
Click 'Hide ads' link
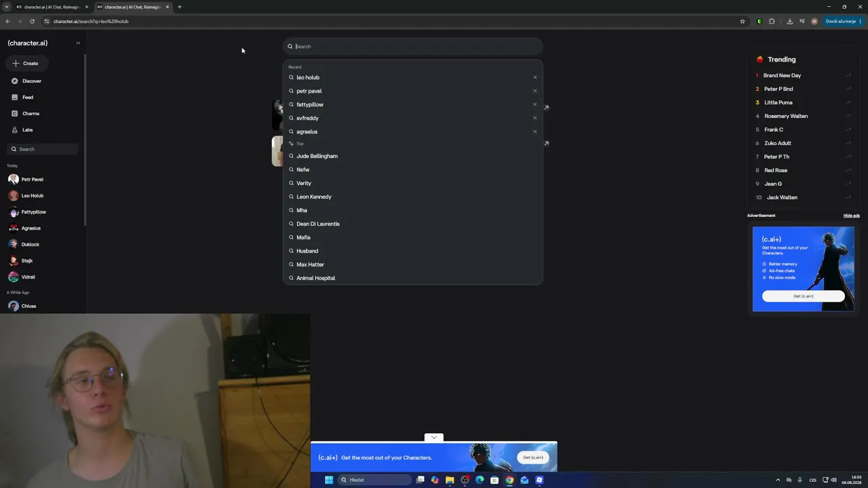coord(852,216)
